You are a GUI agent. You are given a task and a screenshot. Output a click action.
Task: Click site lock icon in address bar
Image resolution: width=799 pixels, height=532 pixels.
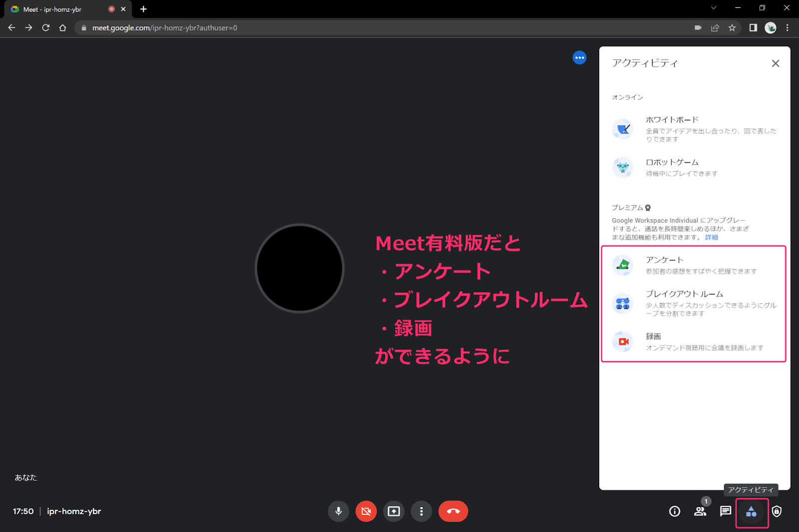[x=84, y=28]
